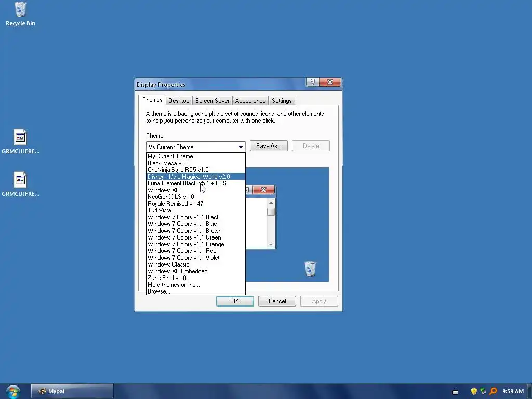Viewport: 532px width, 399px height.
Task: Click the 9:59 AM taskbar clock
Action: (x=513, y=391)
